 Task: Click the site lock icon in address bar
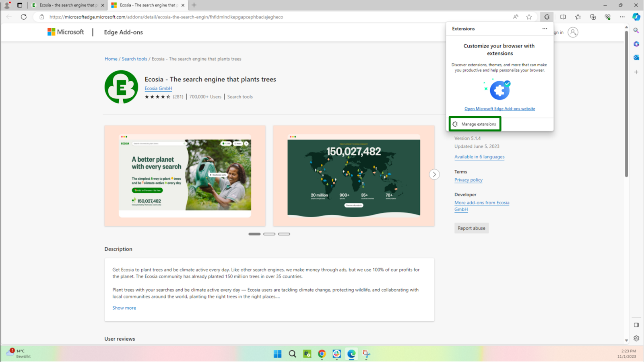pyautogui.click(x=42, y=17)
